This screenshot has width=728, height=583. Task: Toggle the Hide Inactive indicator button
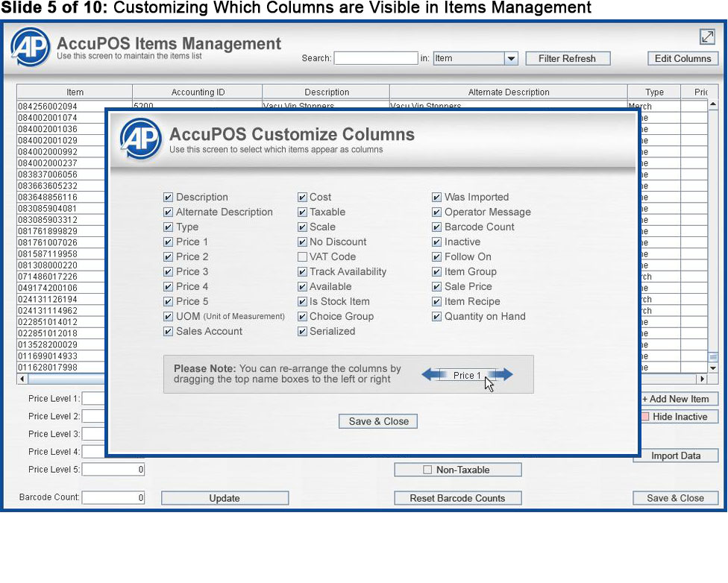point(680,416)
